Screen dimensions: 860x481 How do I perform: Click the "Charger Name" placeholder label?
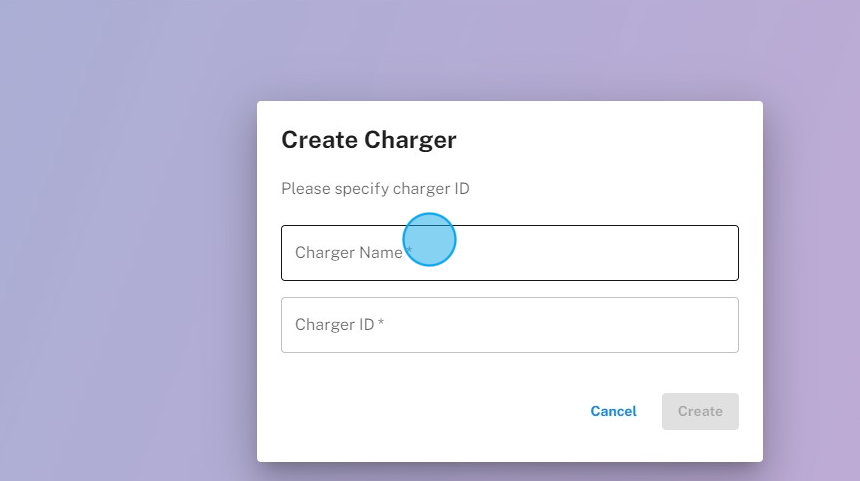pyautogui.click(x=348, y=253)
